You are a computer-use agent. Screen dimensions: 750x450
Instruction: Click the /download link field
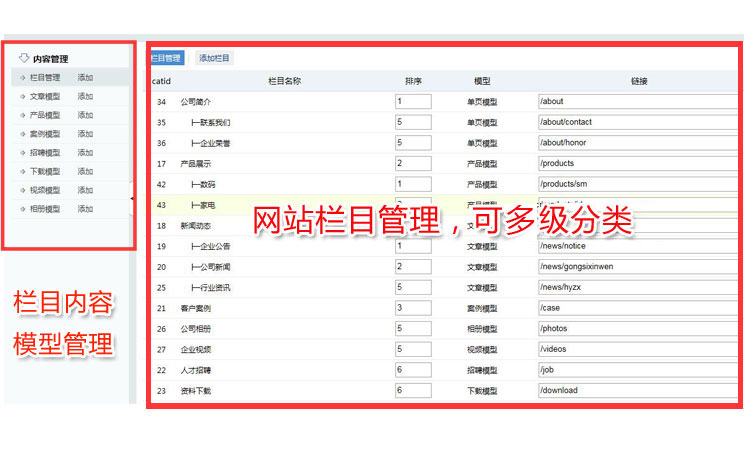pos(638,390)
